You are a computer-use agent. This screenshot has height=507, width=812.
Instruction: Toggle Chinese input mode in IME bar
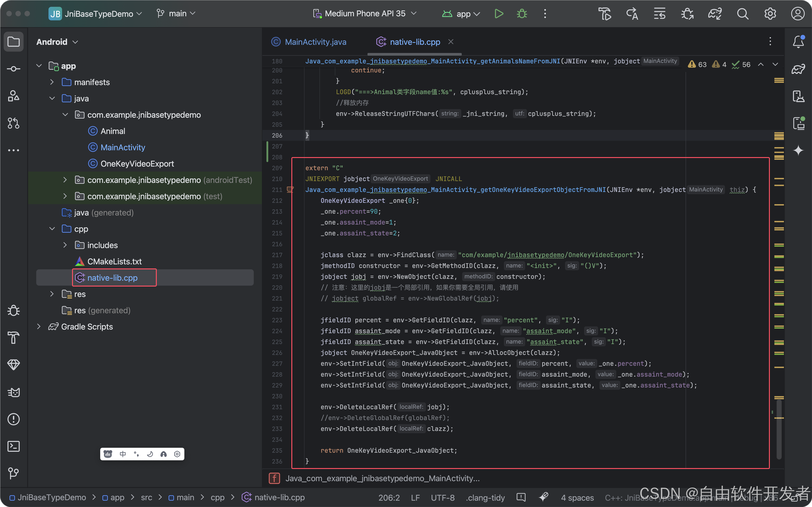click(123, 454)
